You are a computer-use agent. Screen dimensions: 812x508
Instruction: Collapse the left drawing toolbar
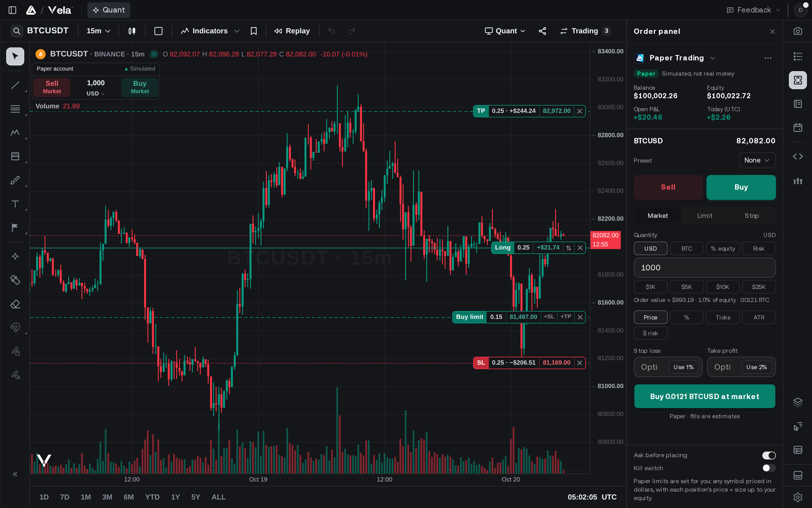pyautogui.click(x=15, y=474)
